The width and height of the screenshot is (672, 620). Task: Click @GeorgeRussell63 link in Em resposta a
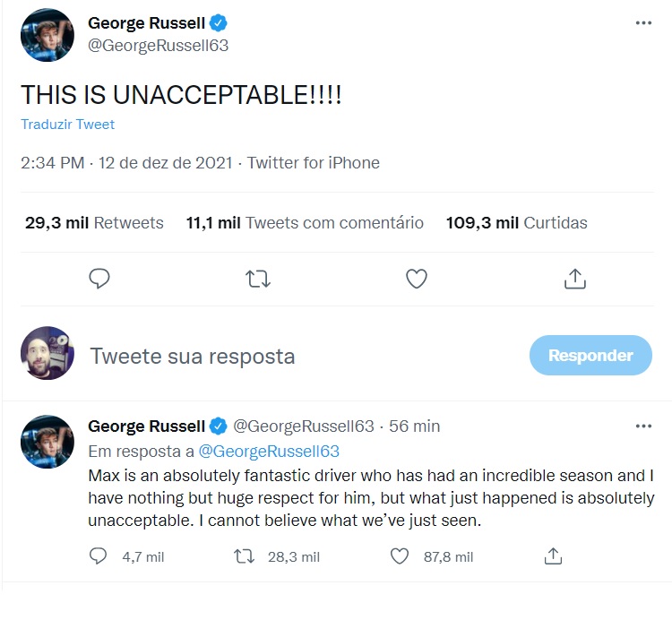269,452
